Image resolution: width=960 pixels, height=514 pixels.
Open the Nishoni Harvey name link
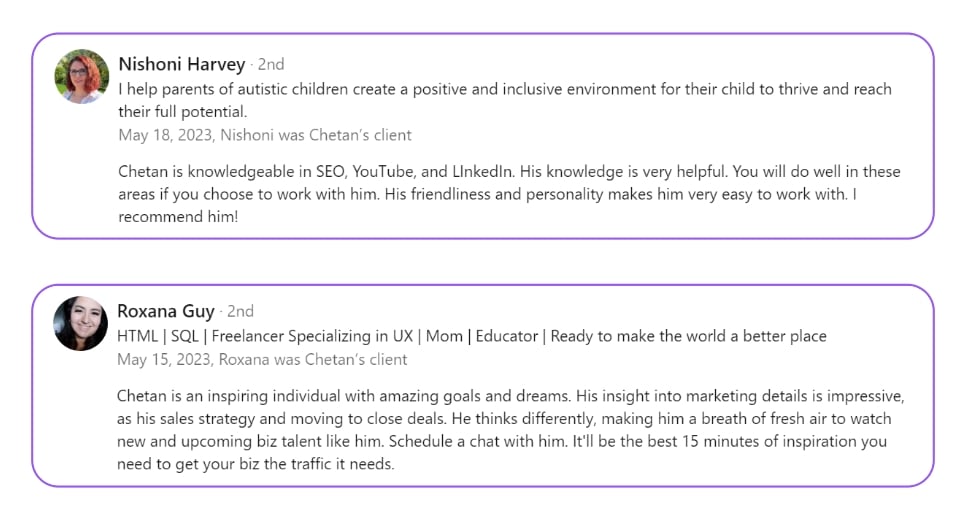pyautogui.click(x=181, y=64)
